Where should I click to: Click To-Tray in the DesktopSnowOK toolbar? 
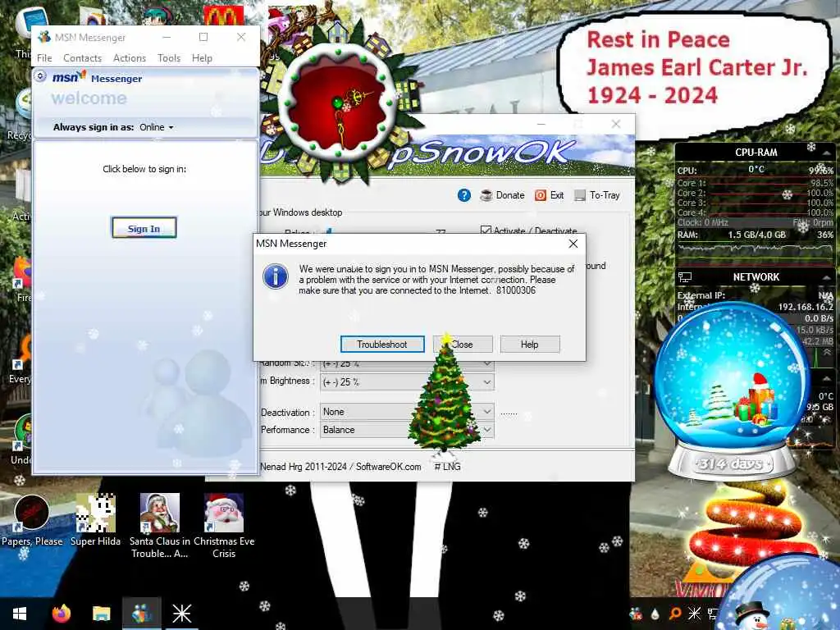pyautogui.click(x=597, y=195)
